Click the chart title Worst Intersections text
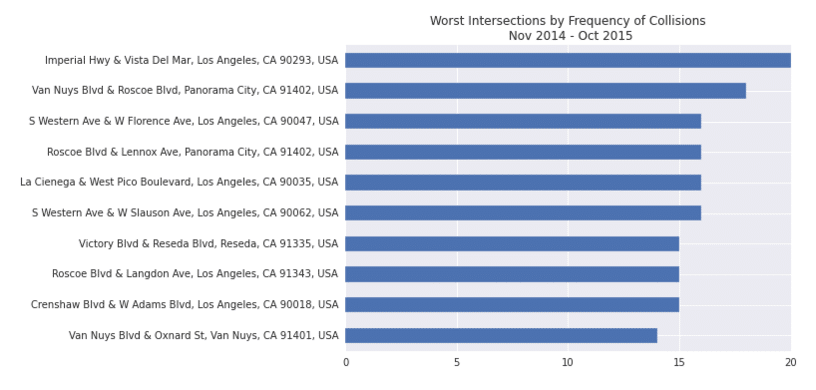This screenshot has width=816, height=390. click(568, 21)
